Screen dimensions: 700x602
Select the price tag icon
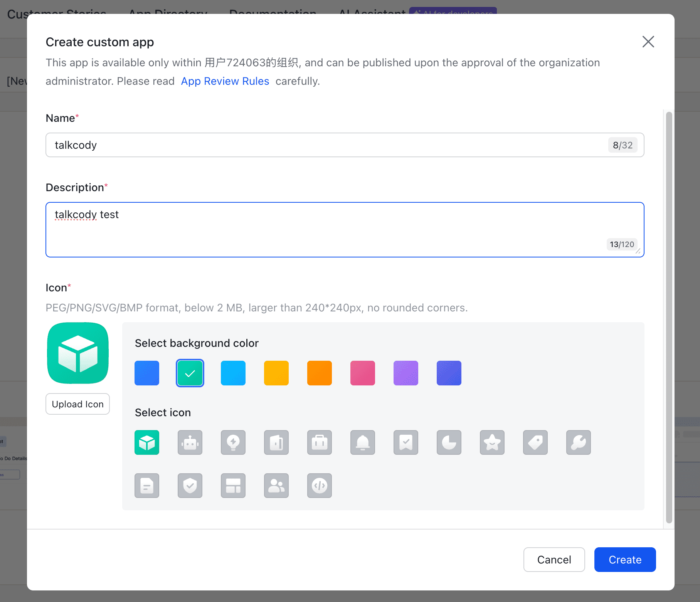click(535, 442)
